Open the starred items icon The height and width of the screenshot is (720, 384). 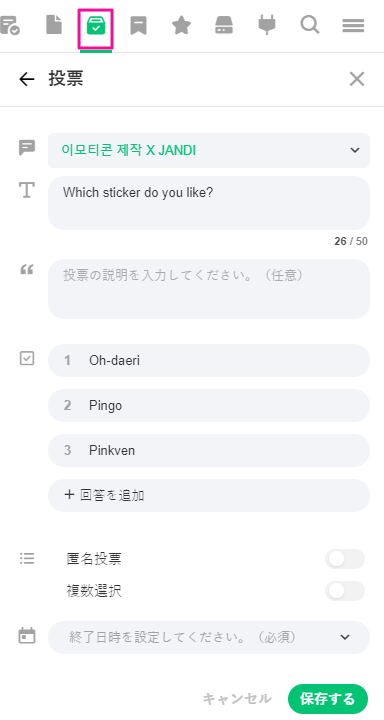(181, 25)
